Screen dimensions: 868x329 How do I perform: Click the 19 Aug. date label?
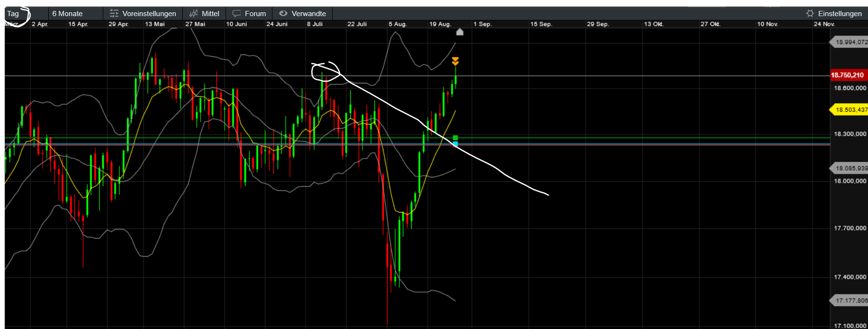click(x=440, y=24)
